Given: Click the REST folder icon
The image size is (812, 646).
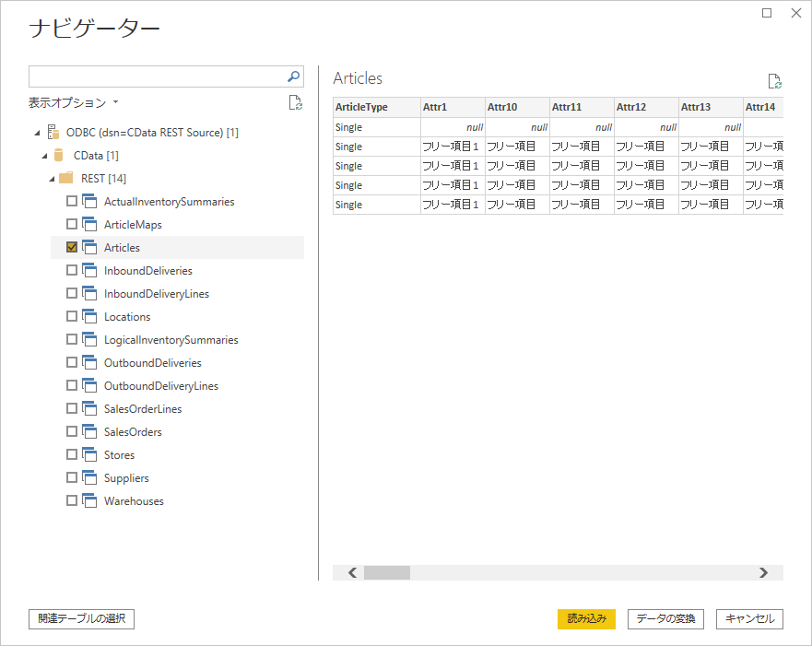Looking at the screenshot, I should point(65,178).
